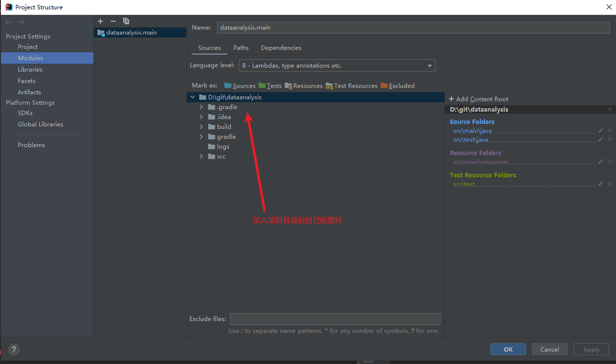Expand the .gradle folder
The image size is (616, 364).
201,107
